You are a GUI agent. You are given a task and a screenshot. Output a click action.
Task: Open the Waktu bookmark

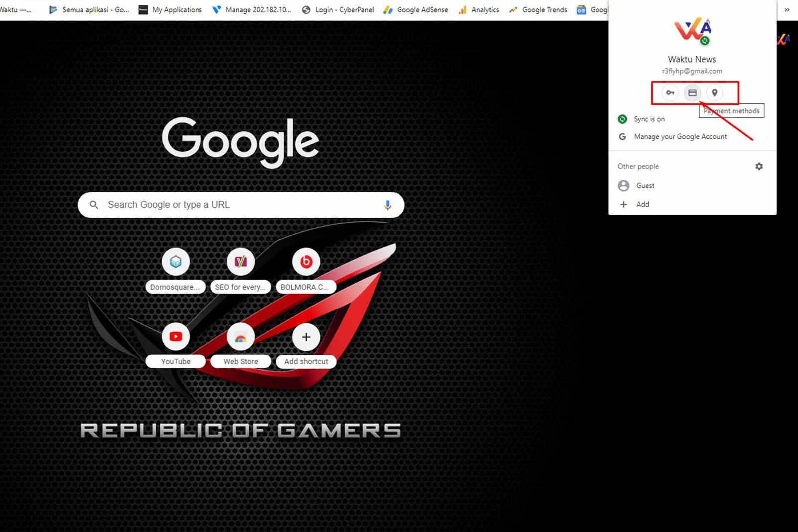pyautogui.click(x=15, y=9)
